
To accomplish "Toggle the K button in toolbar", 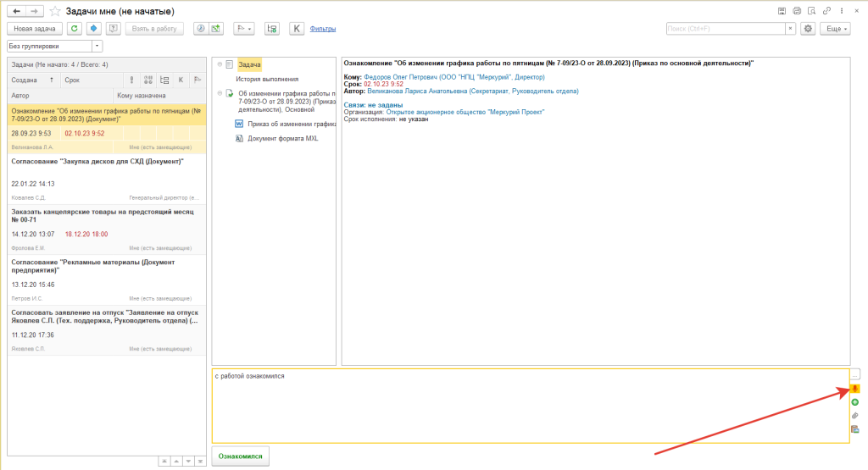I will (x=297, y=28).
